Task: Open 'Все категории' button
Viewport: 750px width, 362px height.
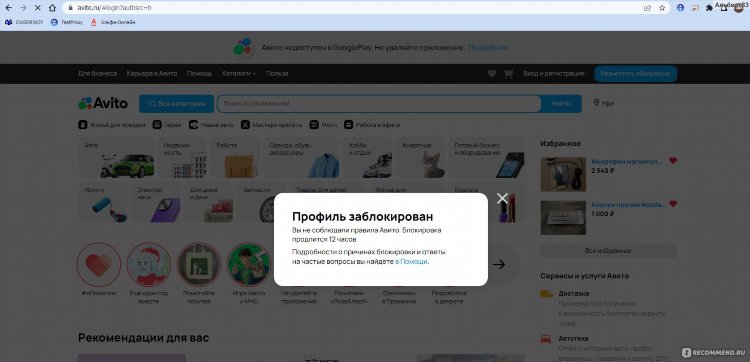Action: pyautogui.click(x=176, y=104)
